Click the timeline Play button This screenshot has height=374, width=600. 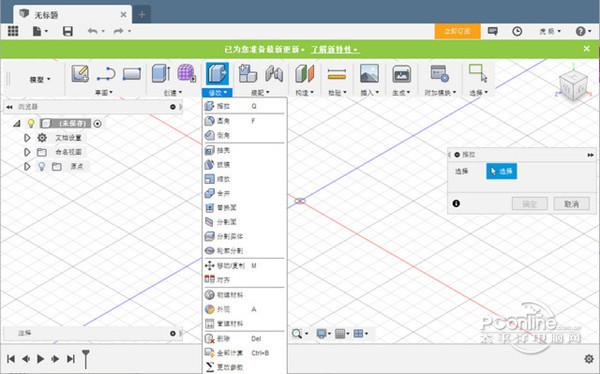click(x=40, y=359)
